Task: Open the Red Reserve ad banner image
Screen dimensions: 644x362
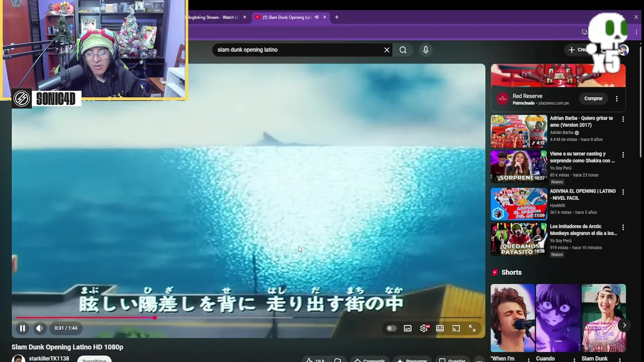Action: tap(558, 75)
